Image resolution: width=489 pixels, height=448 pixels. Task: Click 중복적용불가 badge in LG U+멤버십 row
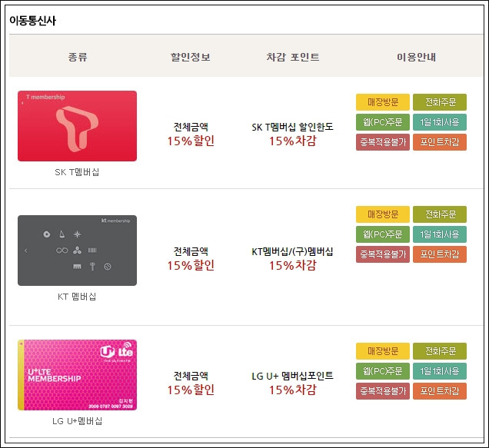383,391
